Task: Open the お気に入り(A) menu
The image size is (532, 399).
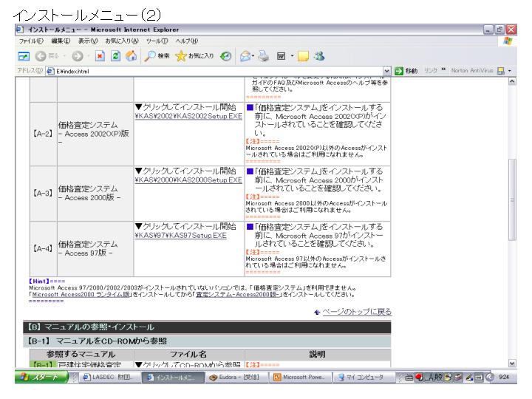Action: coord(122,41)
